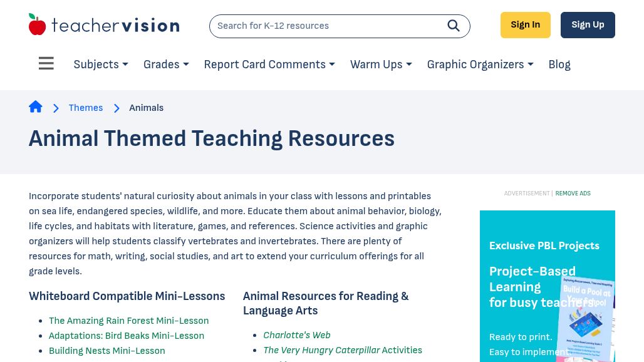Click the Project-Based Learning advertisement thumbnail
644x362 pixels.
[x=585, y=319]
